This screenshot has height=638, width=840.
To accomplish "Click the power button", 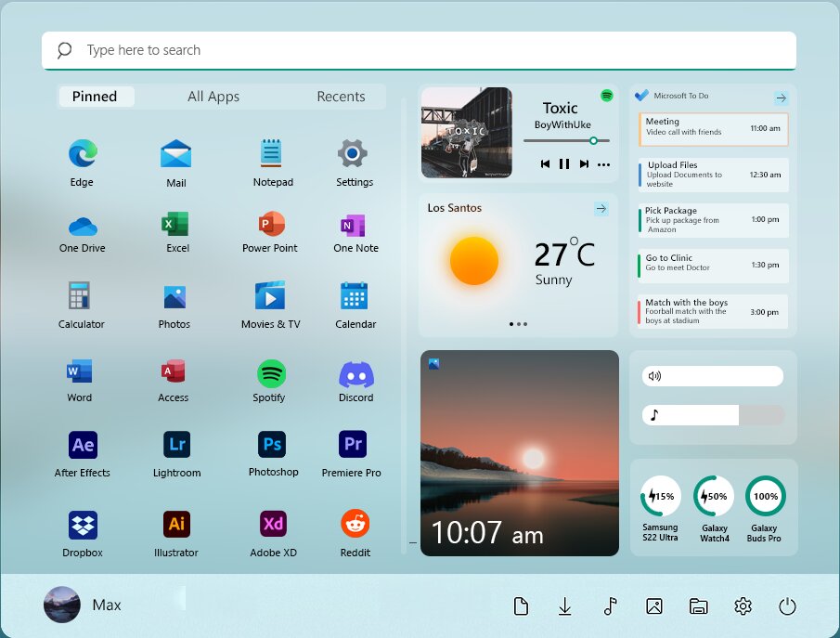I will click(787, 606).
